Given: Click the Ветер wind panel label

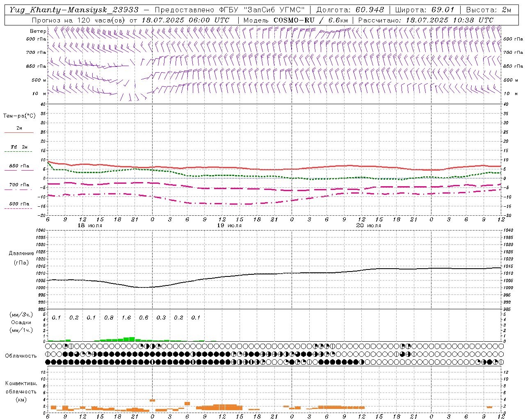Looking at the screenshot, I should [38, 31].
